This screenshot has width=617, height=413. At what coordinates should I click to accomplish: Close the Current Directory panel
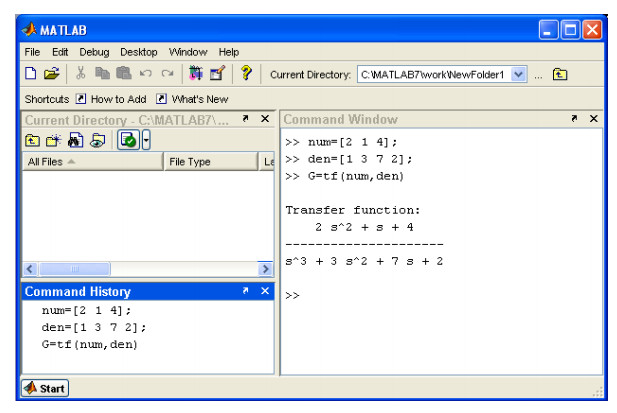pyautogui.click(x=265, y=118)
